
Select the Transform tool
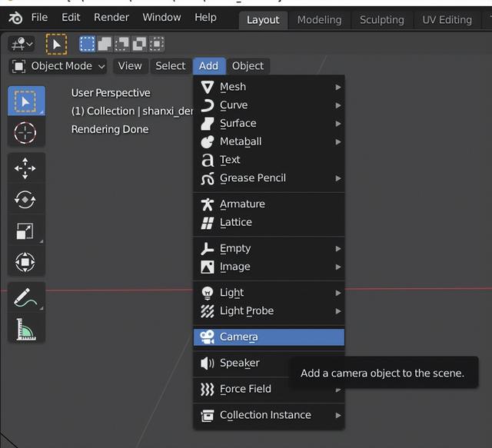pyautogui.click(x=25, y=263)
